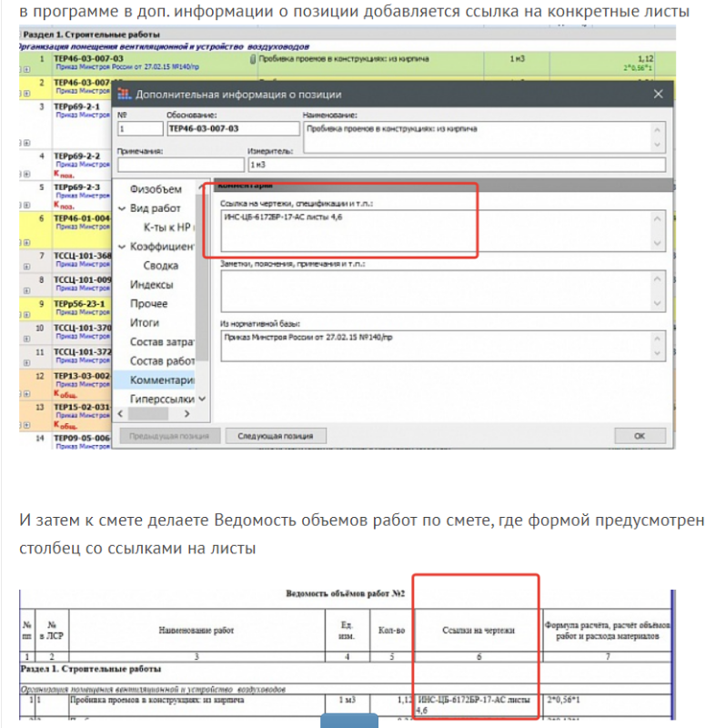Click Наименование работ column header
Viewport: 725px width, 728px height.
click(x=196, y=631)
